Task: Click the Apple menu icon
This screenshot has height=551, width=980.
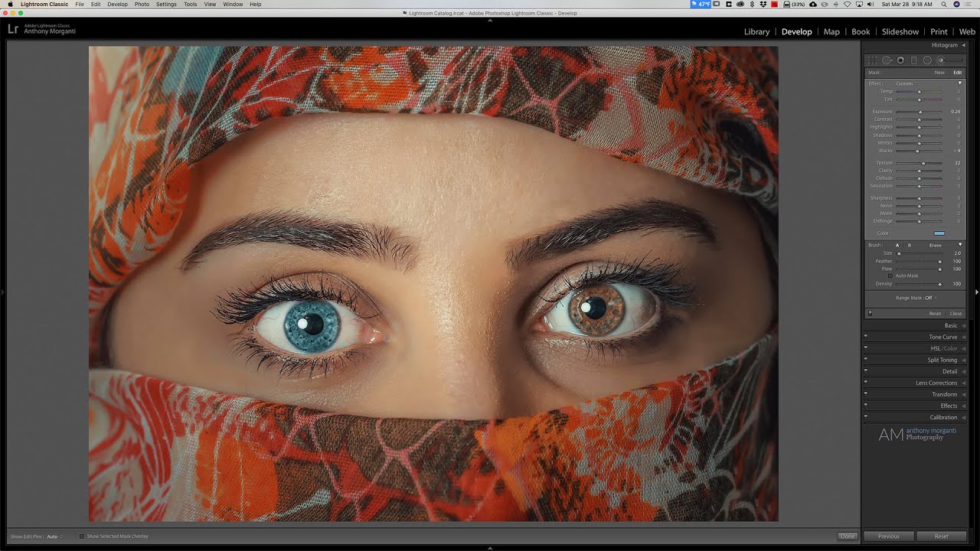Action: coord(11,4)
